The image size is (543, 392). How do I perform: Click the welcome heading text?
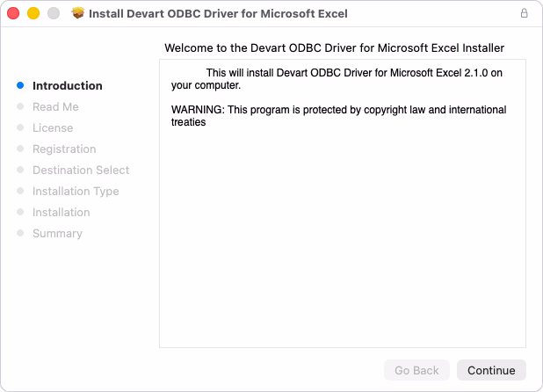[334, 47]
